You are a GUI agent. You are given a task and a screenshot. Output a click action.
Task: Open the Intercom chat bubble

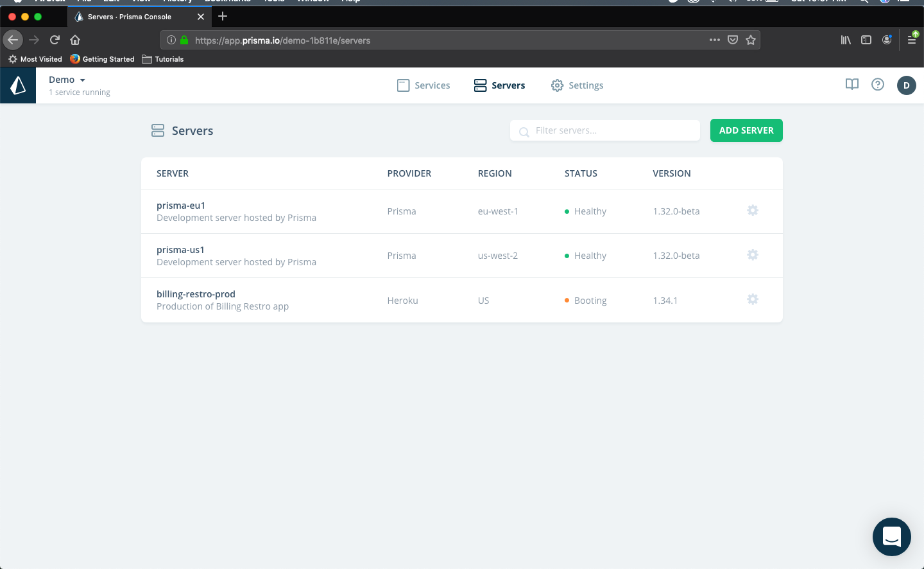892,537
